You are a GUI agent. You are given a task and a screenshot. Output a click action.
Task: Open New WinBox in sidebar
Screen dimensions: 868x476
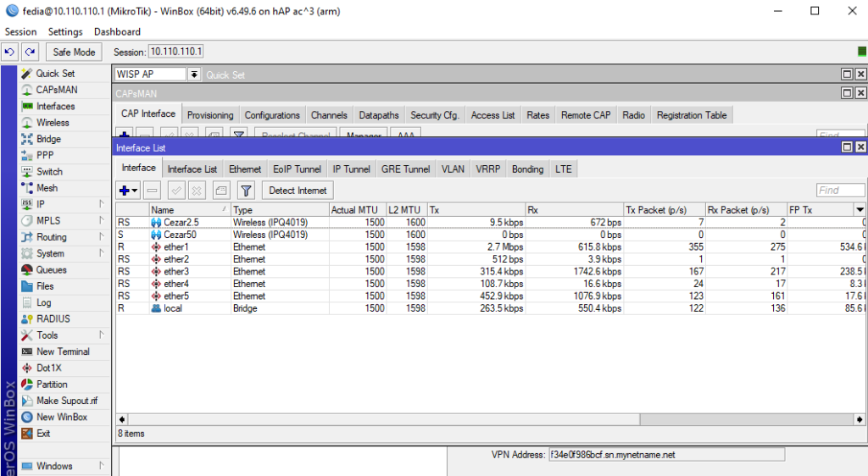61,417
